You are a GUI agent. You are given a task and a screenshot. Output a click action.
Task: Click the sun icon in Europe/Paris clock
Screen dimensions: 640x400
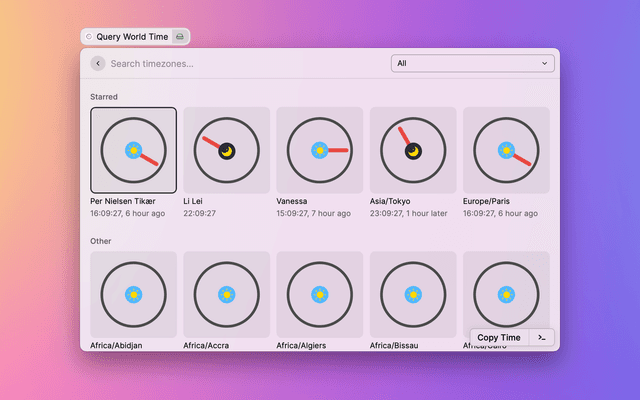(506, 151)
